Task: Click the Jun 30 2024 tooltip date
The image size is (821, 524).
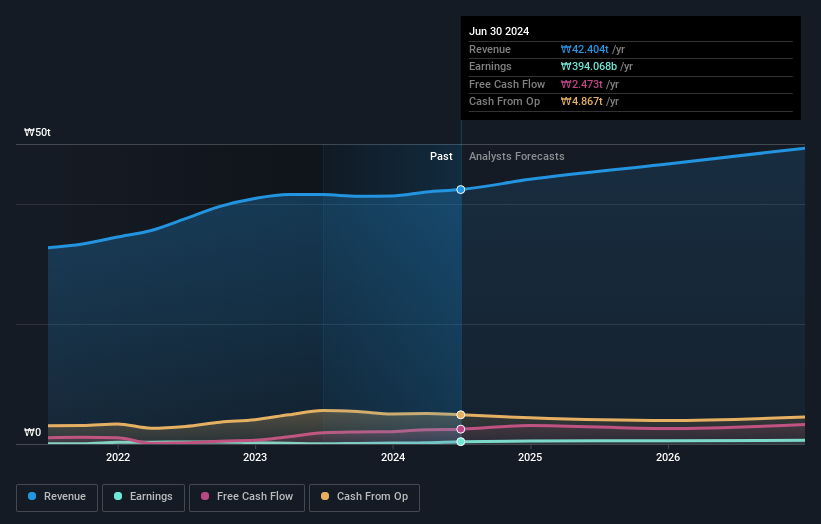Action: [x=499, y=31]
